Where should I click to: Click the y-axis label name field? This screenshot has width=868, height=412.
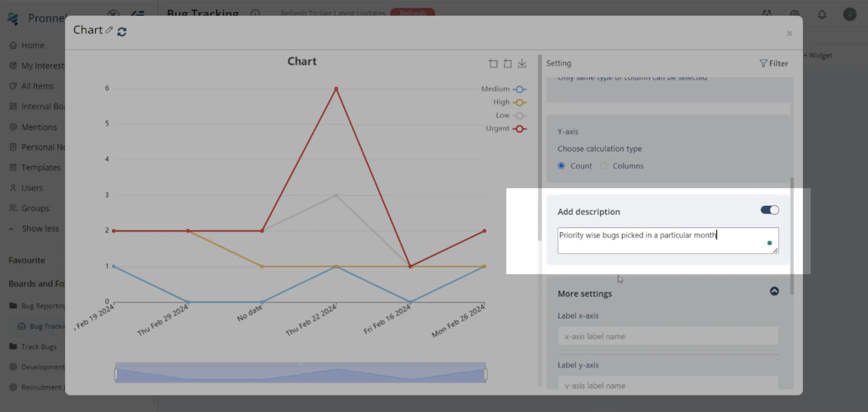(x=668, y=383)
